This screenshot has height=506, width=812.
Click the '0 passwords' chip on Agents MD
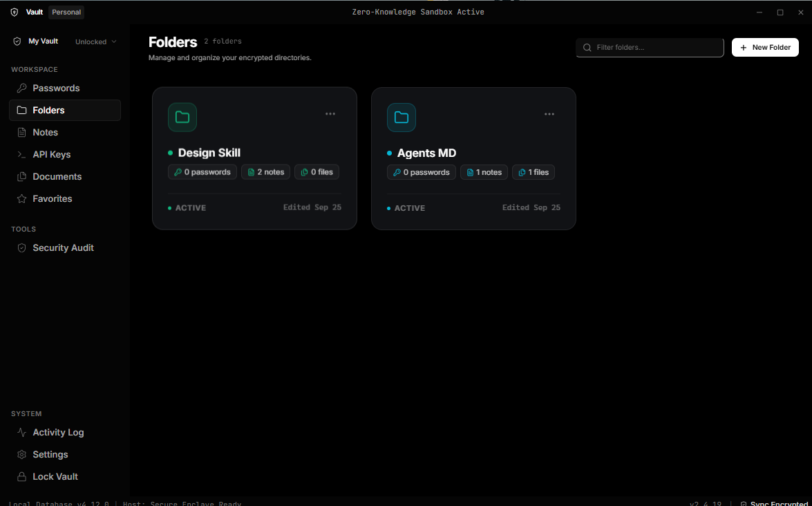pyautogui.click(x=422, y=172)
